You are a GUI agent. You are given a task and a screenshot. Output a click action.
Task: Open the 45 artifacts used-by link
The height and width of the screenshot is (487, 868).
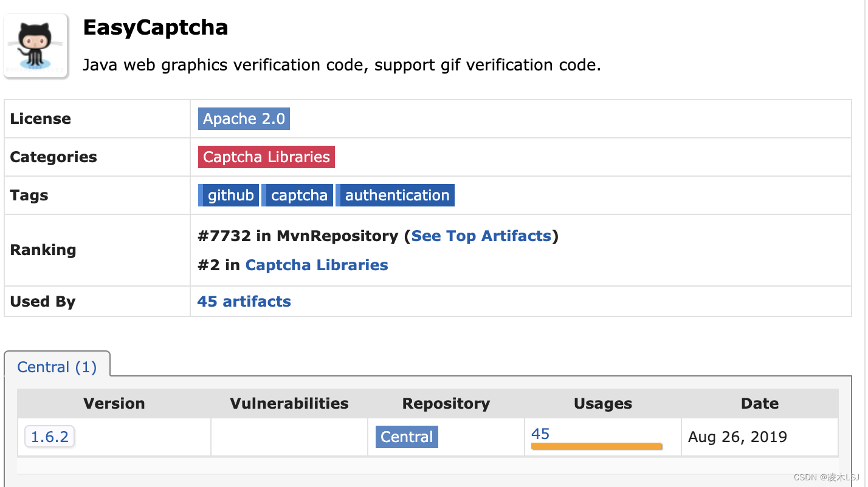click(x=243, y=301)
